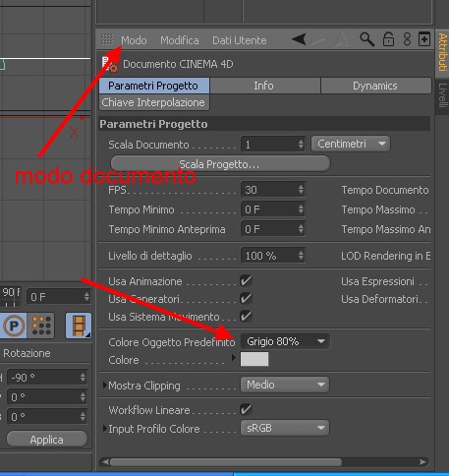Click the Tempo Minimo stepper arrows
Screen dimensions: 449x476
tap(301, 209)
